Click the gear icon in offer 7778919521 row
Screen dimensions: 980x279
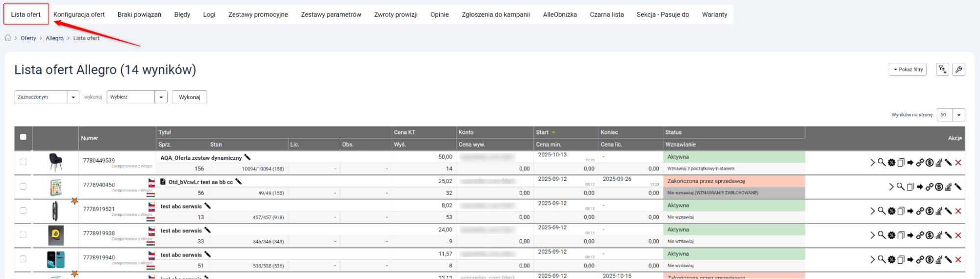891,211
